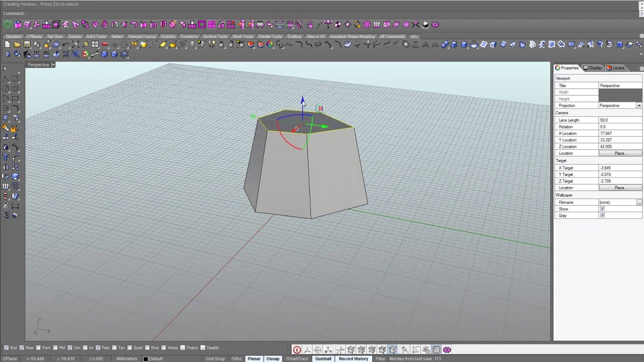Open the Properties panel gear menu
The image size is (644, 362).
pyautogui.click(x=641, y=68)
